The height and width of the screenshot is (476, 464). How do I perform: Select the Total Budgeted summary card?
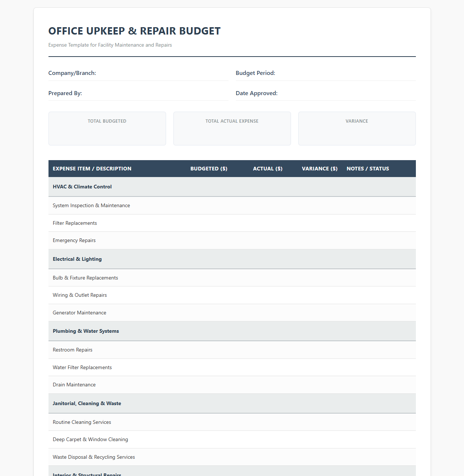coord(107,129)
